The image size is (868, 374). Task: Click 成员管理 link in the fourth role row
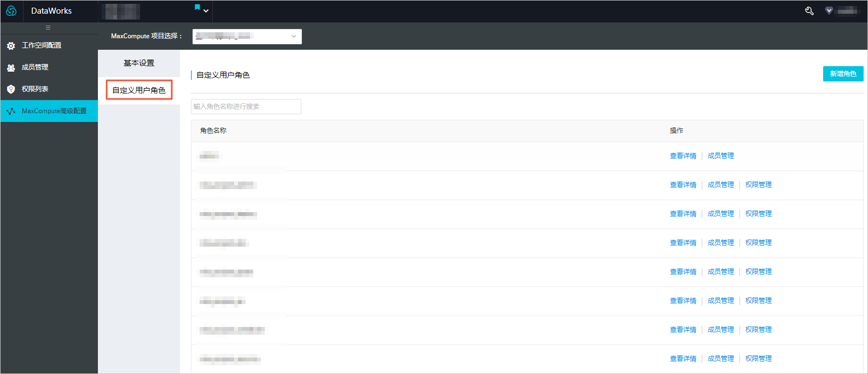point(721,243)
